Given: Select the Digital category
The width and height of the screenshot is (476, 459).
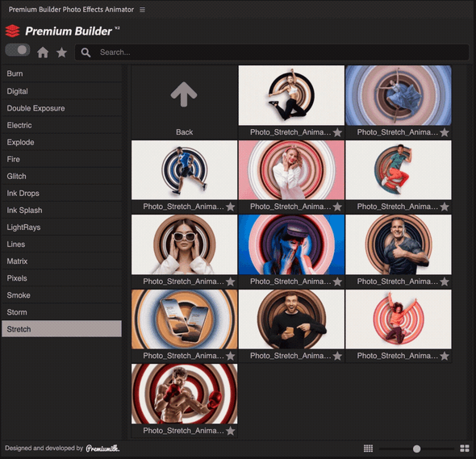Looking at the screenshot, I should [x=61, y=91].
